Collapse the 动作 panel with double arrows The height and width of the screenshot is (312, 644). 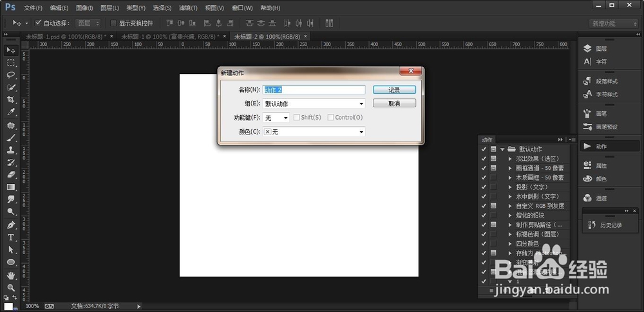(560, 140)
